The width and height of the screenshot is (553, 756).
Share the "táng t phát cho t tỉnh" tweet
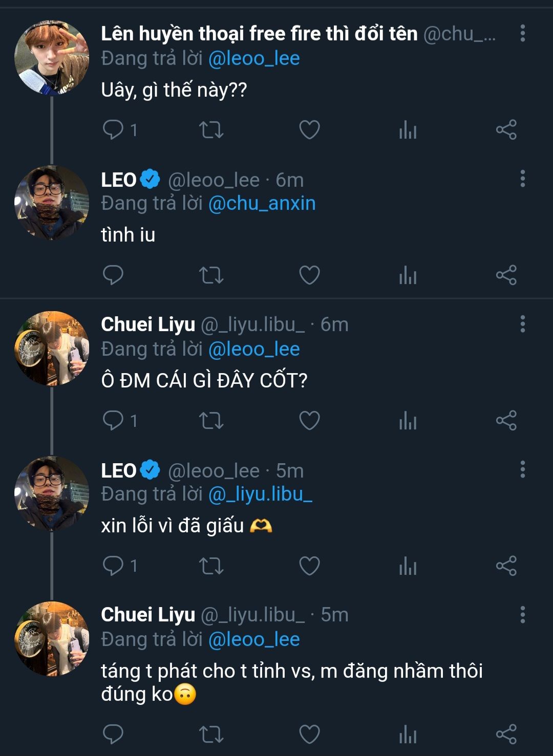(x=506, y=733)
